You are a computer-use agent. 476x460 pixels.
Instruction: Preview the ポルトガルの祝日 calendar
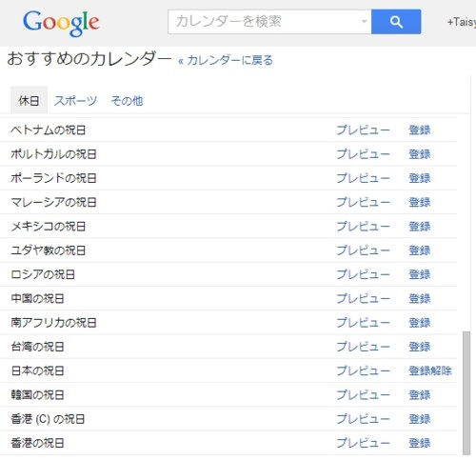[363, 154]
